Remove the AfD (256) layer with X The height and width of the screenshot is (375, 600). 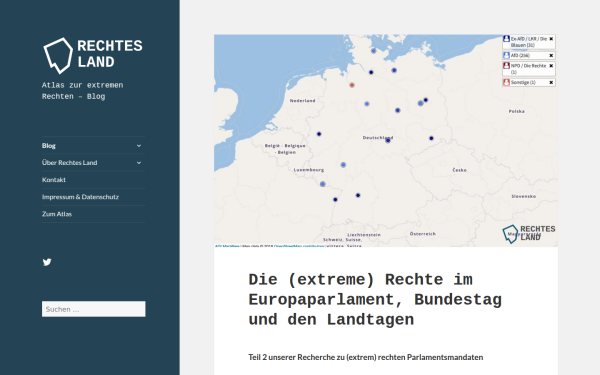[x=551, y=55]
